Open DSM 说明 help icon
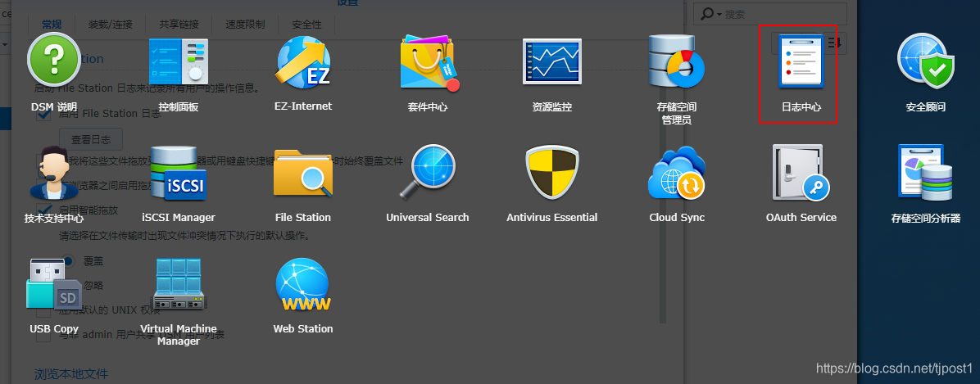Image resolution: width=980 pixels, height=384 pixels. pos(54,61)
